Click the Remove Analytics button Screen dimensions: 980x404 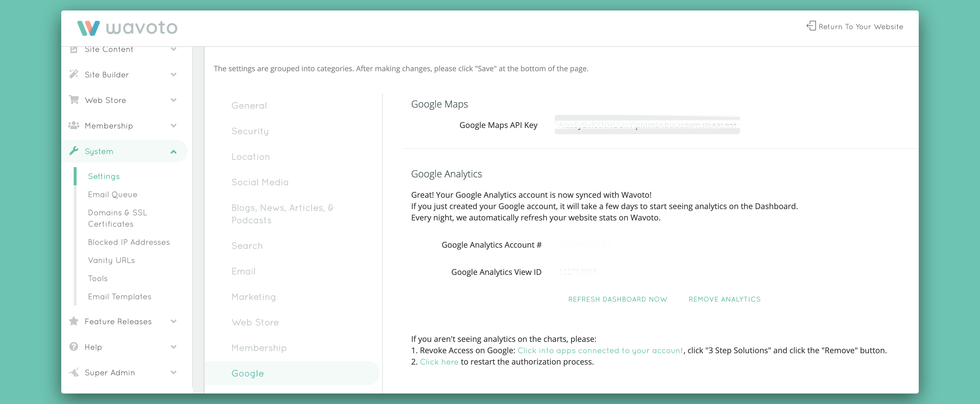tap(724, 299)
